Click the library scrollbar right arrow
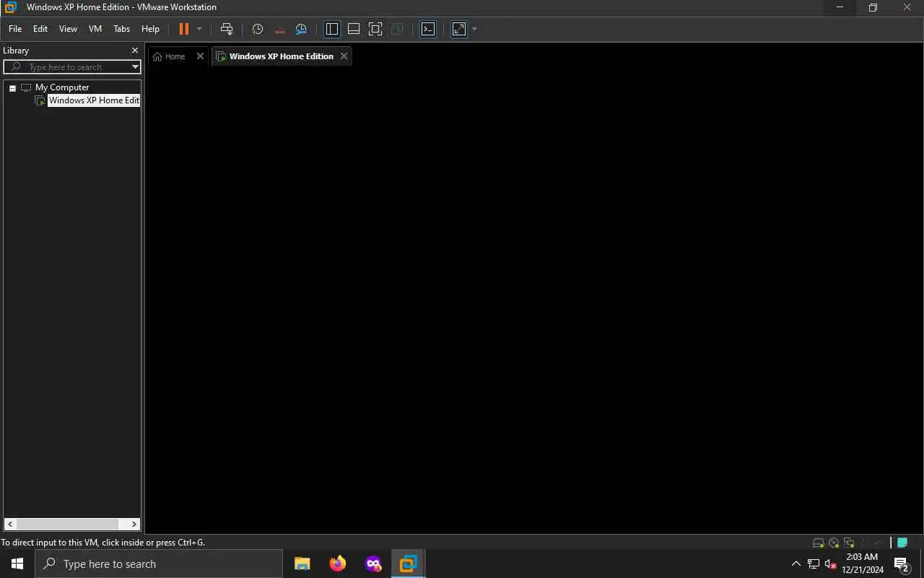 134,524
